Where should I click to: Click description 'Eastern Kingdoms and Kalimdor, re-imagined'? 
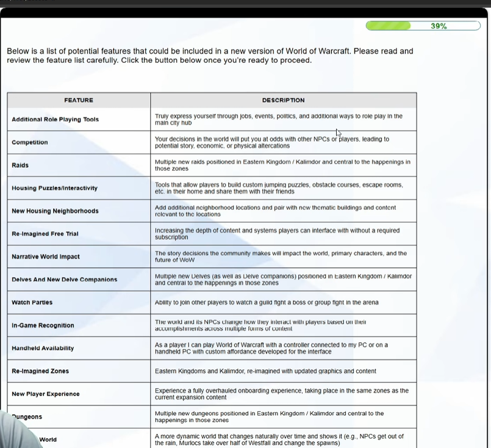[265, 371]
